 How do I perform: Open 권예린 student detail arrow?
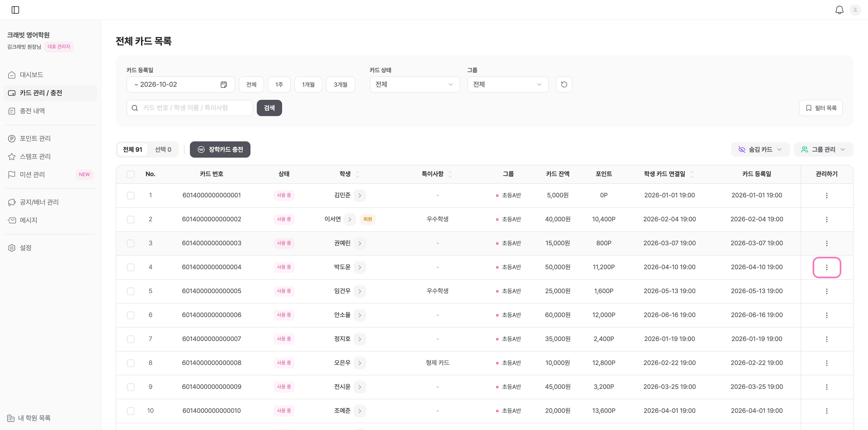(x=360, y=243)
